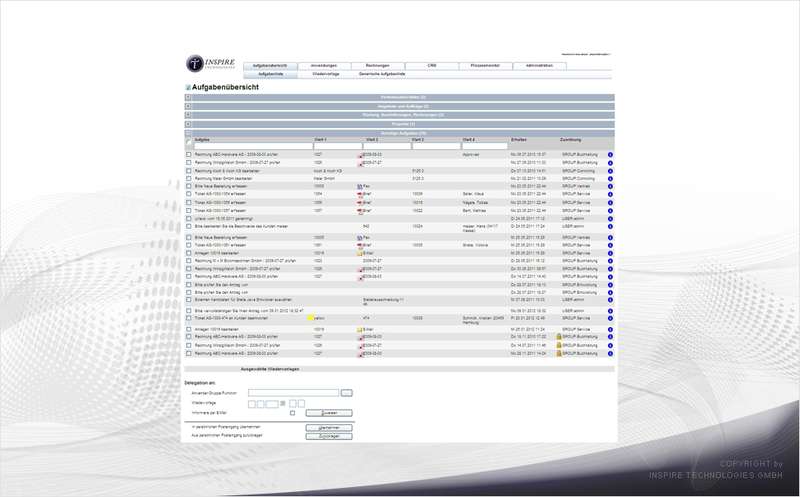Viewport: 800px width, 497px height.
Task: Open the Rechnungen tab
Action: click(x=378, y=66)
